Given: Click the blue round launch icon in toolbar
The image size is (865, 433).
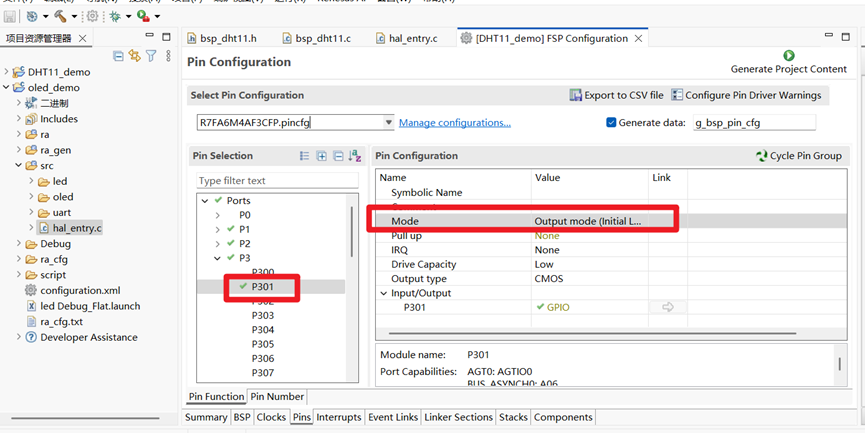Looking at the screenshot, I should tap(32, 17).
